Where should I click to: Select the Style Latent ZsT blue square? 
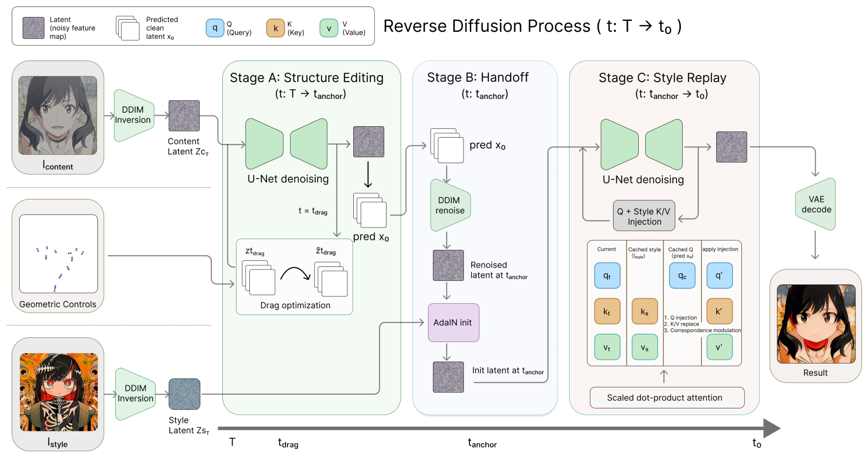point(184,394)
